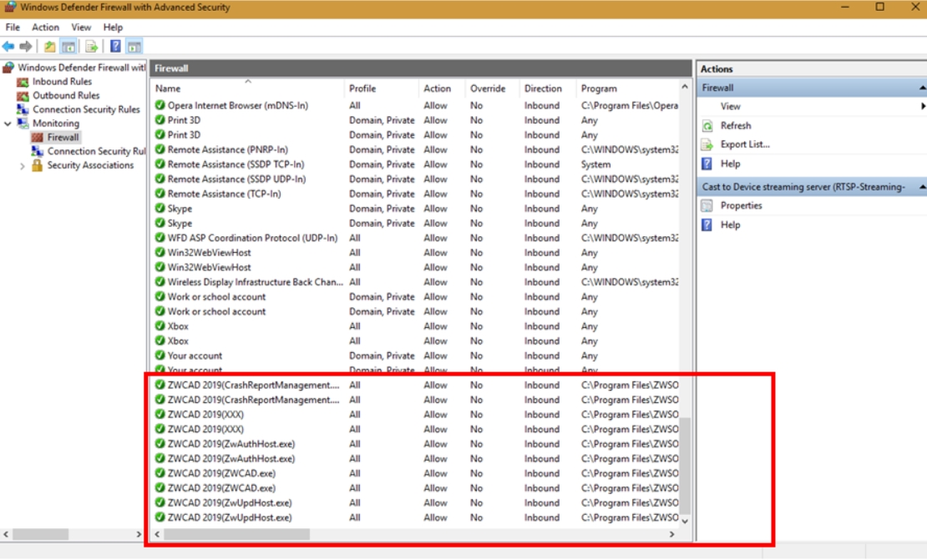Open the File menu

[13, 28]
